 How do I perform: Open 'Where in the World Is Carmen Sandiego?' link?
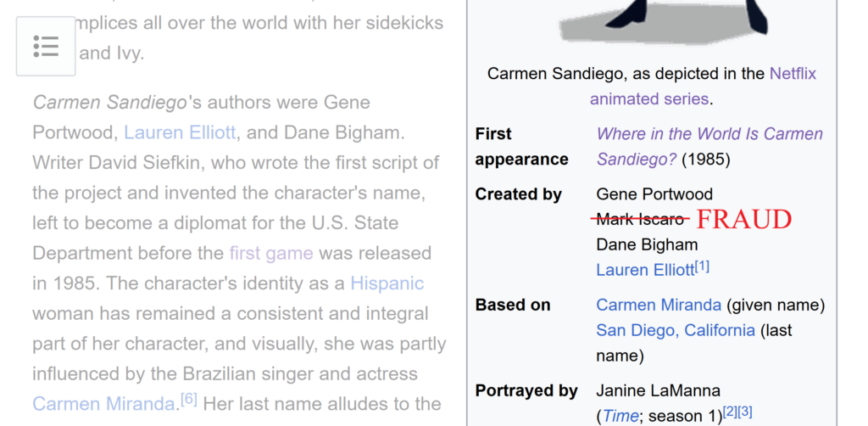click(709, 146)
